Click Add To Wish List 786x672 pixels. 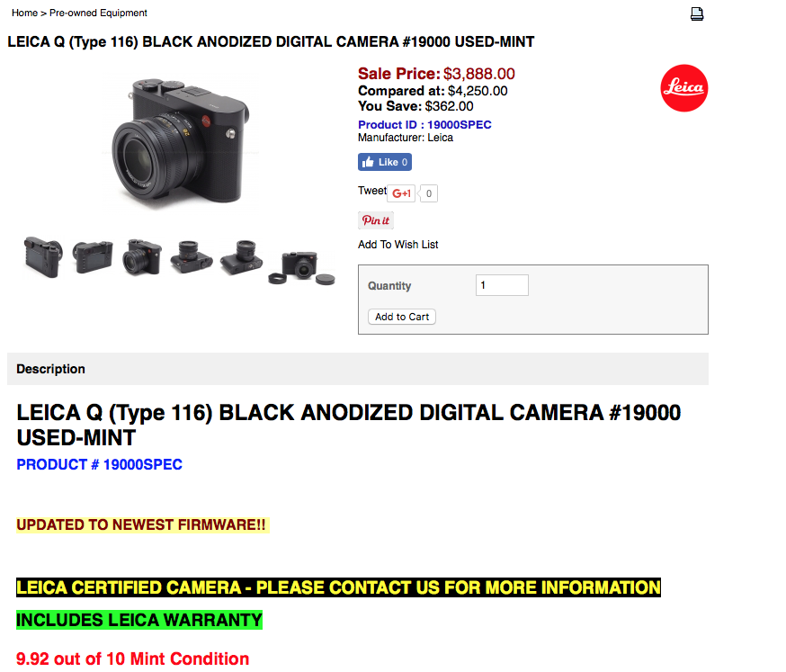pos(398,244)
